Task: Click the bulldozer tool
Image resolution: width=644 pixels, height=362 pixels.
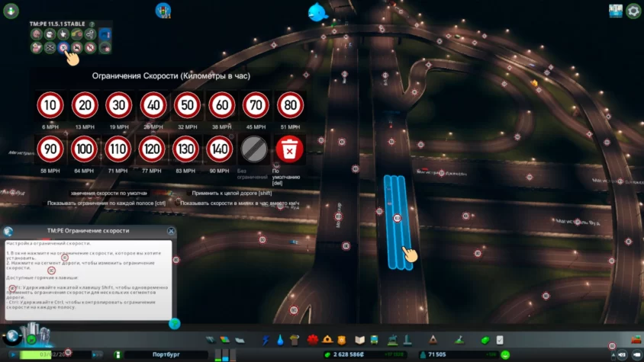Action: [636, 339]
